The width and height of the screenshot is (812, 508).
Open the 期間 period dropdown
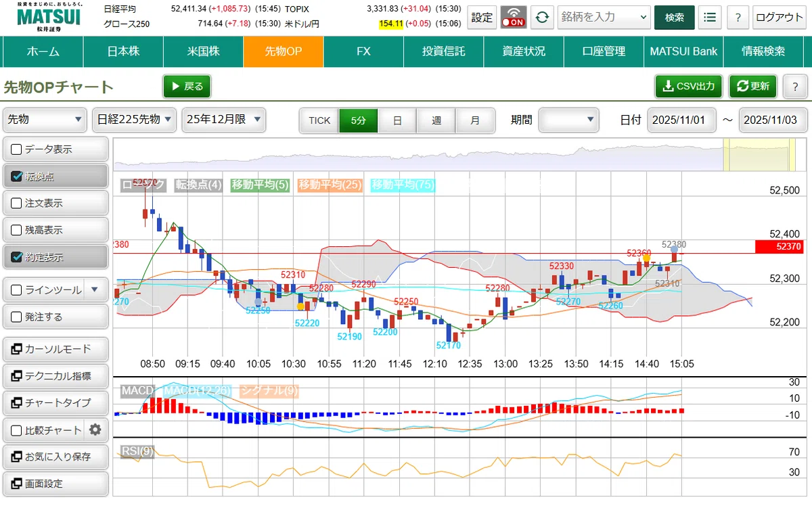(568, 120)
